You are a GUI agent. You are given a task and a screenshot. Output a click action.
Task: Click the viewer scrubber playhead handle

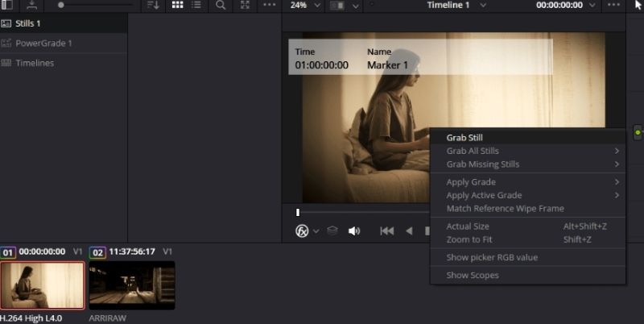tap(298, 212)
